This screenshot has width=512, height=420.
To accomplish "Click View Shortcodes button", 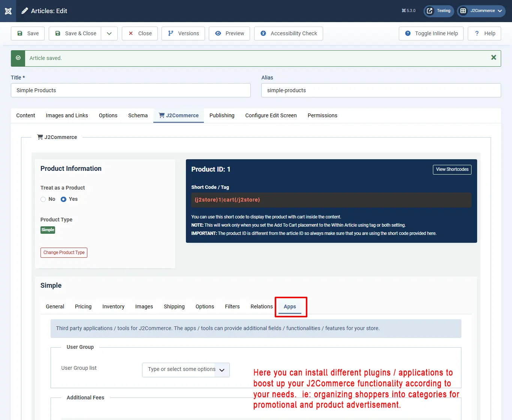I will 452,169.
